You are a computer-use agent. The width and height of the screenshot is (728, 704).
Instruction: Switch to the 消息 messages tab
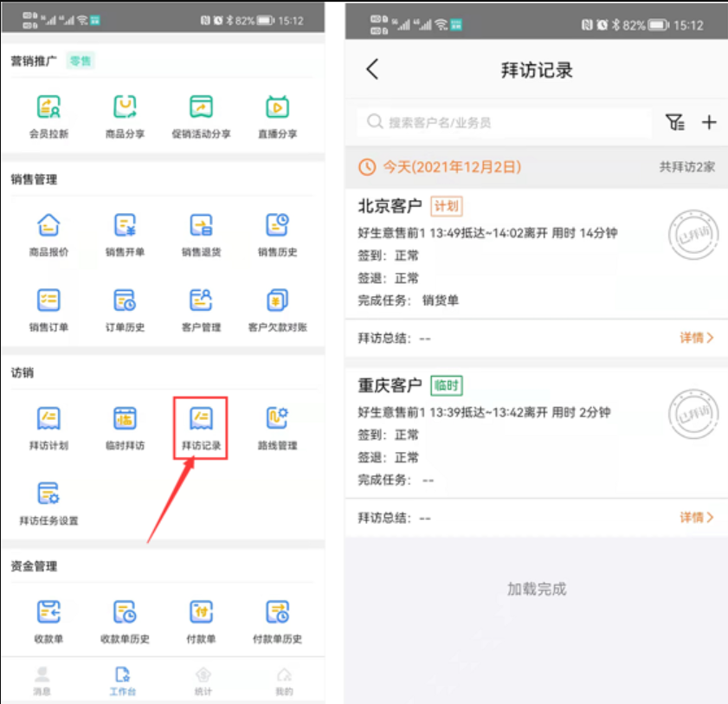click(42, 681)
